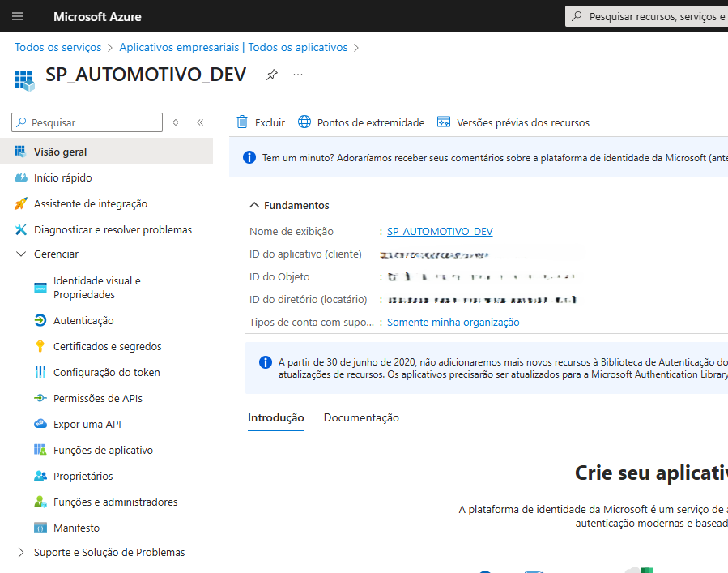Screen dimensions: 728x573
Task: Click the Excluir button
Action: pyautogui.click(x=261, y=122)
